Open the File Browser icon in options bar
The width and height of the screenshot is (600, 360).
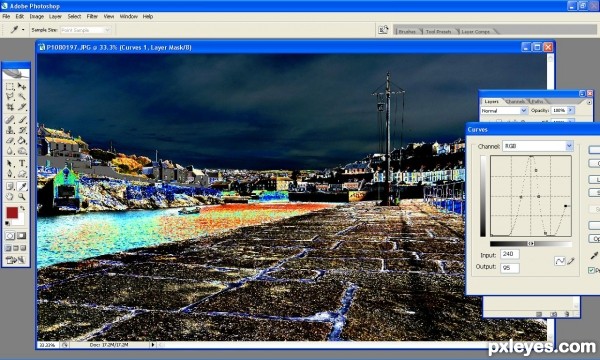click(383, 30)
